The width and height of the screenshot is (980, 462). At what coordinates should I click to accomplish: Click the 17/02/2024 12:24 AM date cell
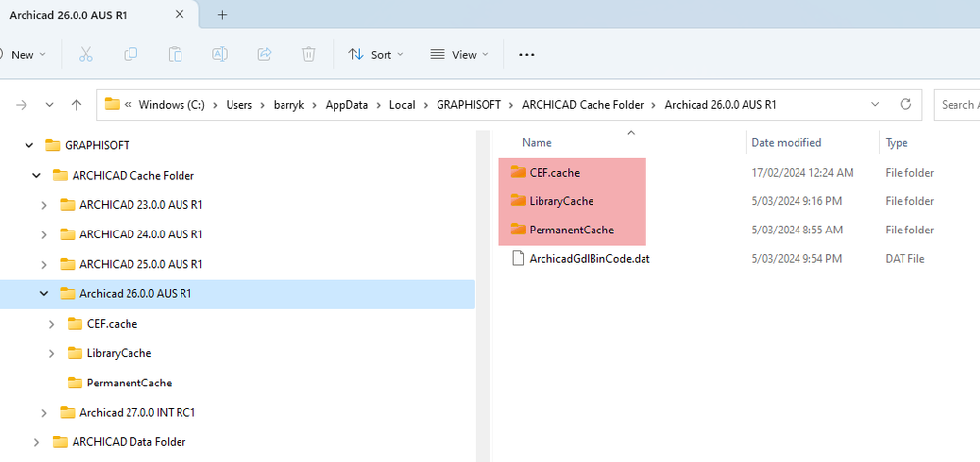click(802, 172)
